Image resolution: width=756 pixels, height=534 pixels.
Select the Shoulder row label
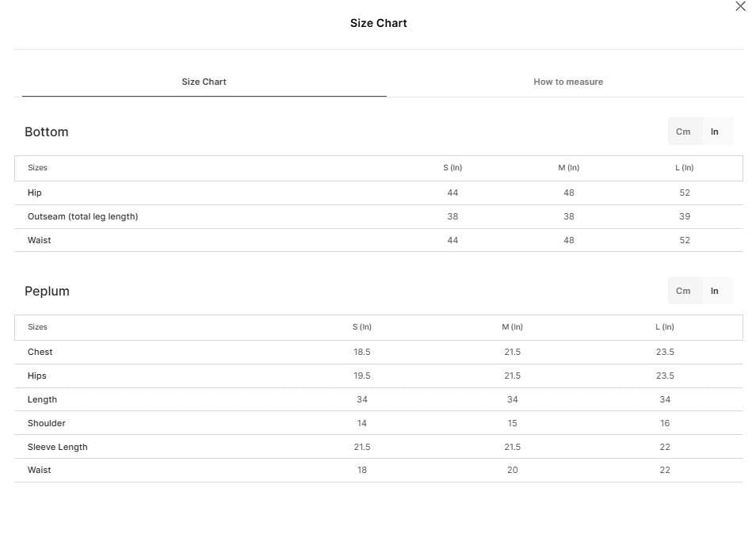pos(46,423)
